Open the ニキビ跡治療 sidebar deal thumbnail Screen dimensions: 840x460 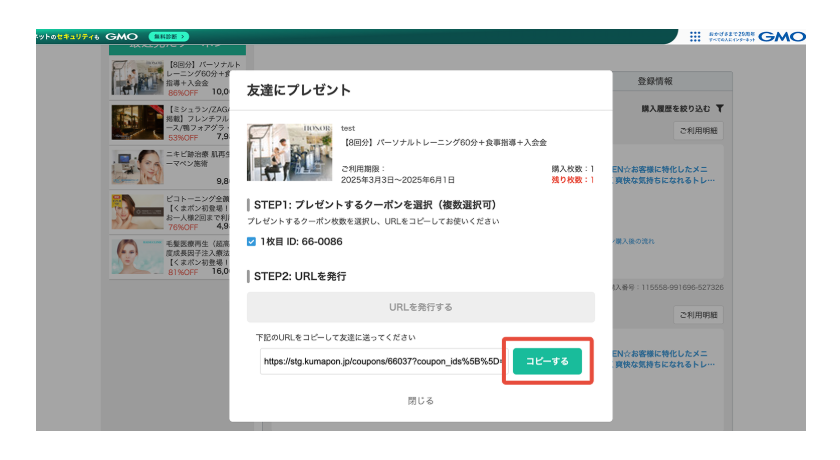pyautogui.click(x=137, y=167)
